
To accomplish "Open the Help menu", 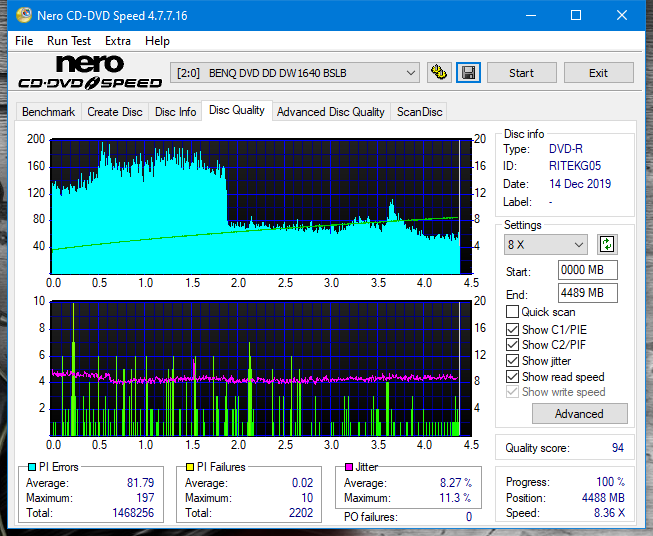I will pos(157,41).
